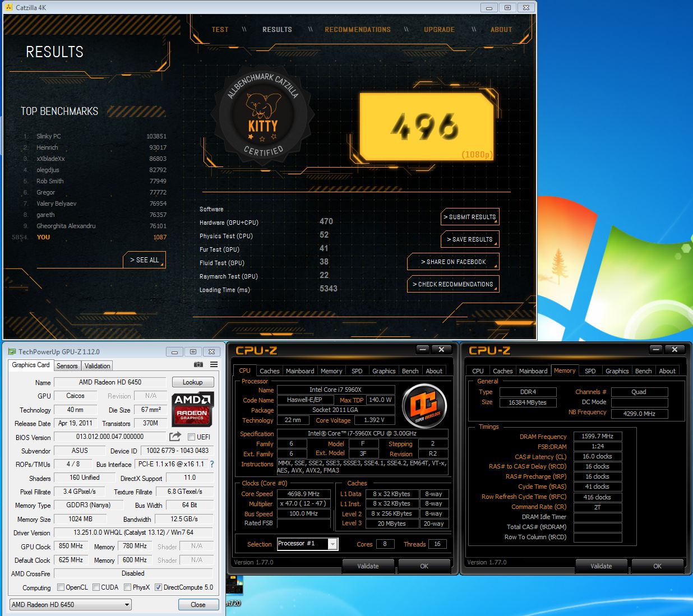The width and height of the screenshot is (693, 616).
Task: Switch to the Validation tab in GPU-Z
Action: coord(98,366)
